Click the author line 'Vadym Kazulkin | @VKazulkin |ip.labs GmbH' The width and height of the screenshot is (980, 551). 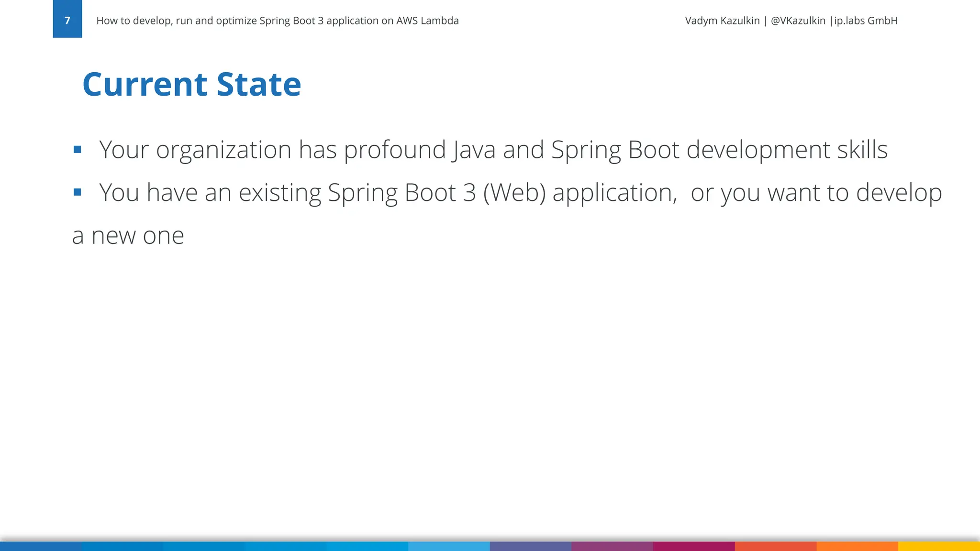791,21
